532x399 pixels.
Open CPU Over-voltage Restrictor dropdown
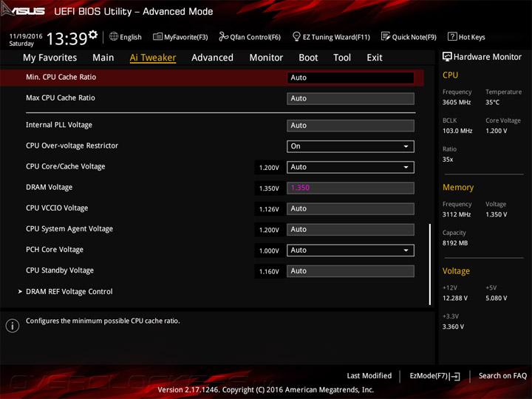(x=350, y=146)
